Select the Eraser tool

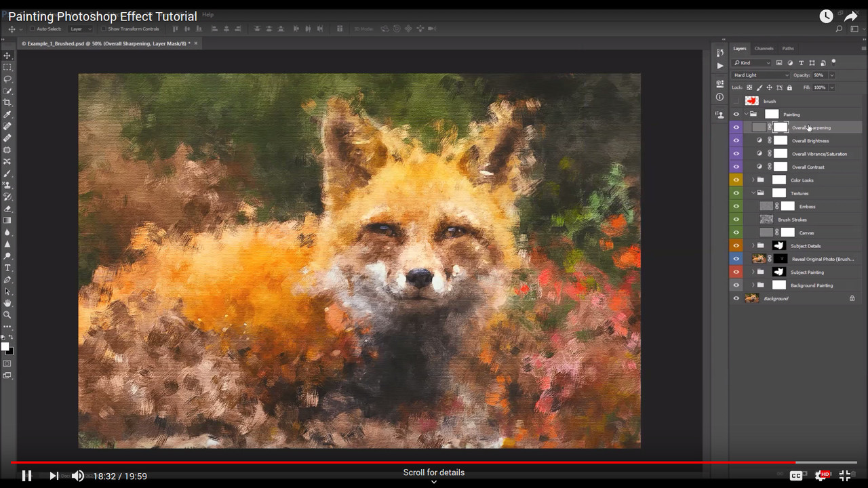(x=7, y=208)
